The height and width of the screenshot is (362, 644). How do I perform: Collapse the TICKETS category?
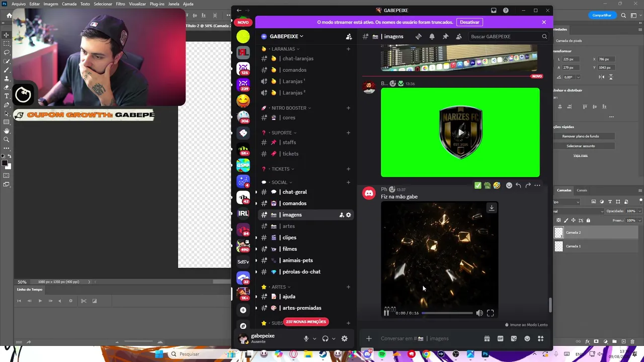coord(282,169)
